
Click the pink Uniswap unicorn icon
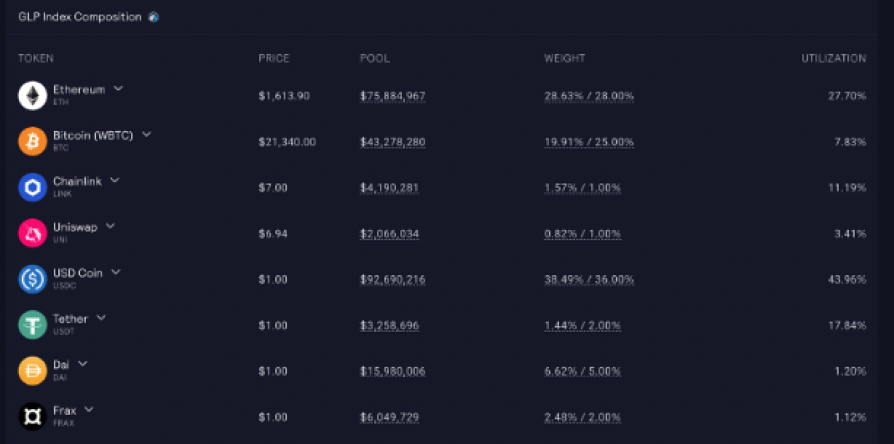tap(32, 233)
